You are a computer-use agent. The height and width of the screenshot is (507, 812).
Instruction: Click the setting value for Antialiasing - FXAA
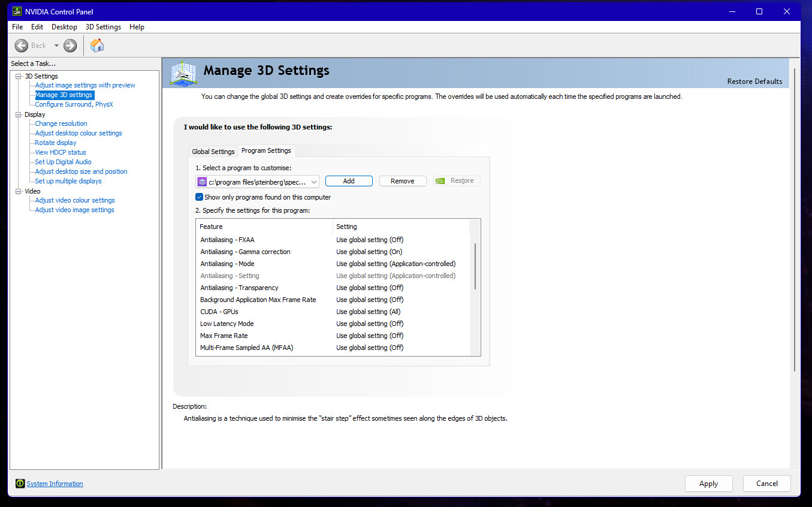(x=370, y=240)
